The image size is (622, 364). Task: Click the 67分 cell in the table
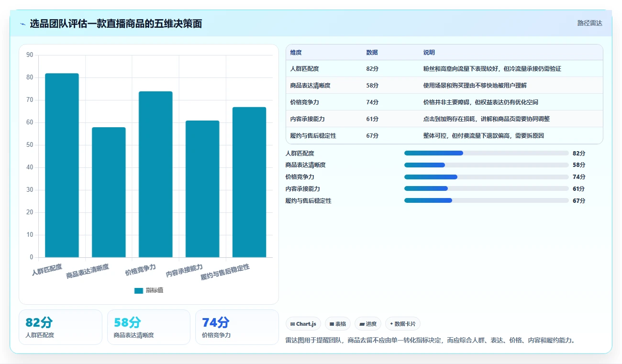[x=373, y=136]
